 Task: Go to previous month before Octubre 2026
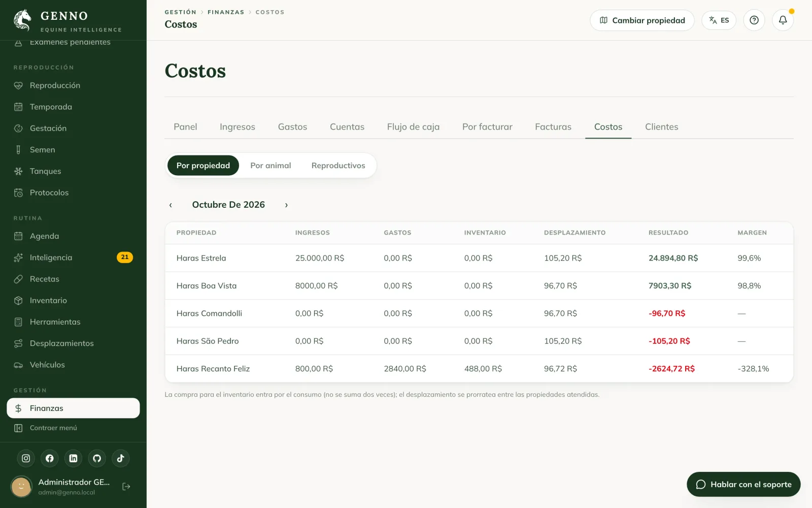(x=171, y=205)
